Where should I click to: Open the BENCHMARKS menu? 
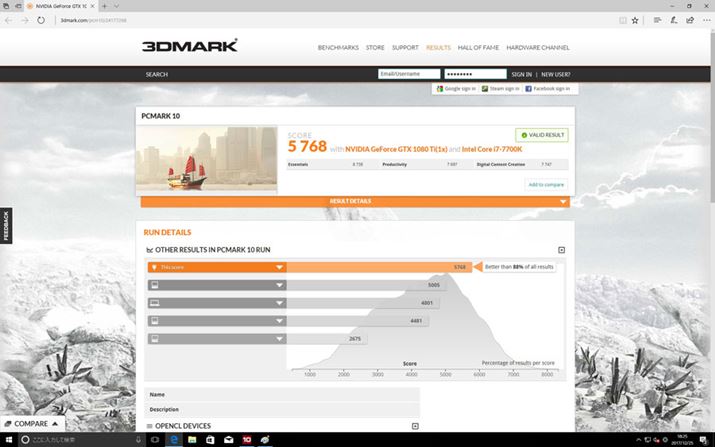[338, 47]
